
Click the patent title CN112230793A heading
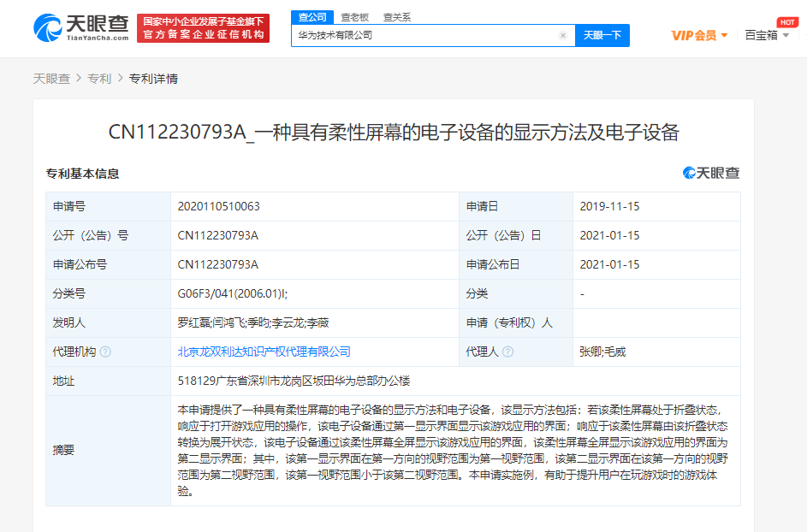click(394, 132)
